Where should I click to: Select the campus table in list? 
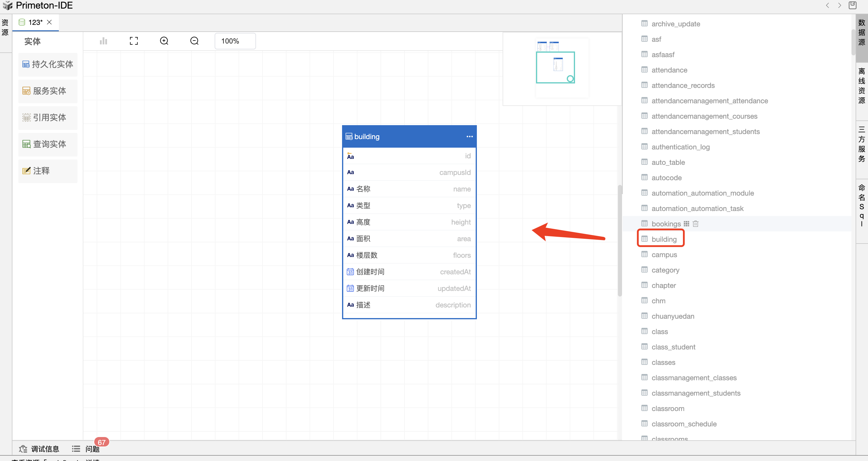point(664,254)
